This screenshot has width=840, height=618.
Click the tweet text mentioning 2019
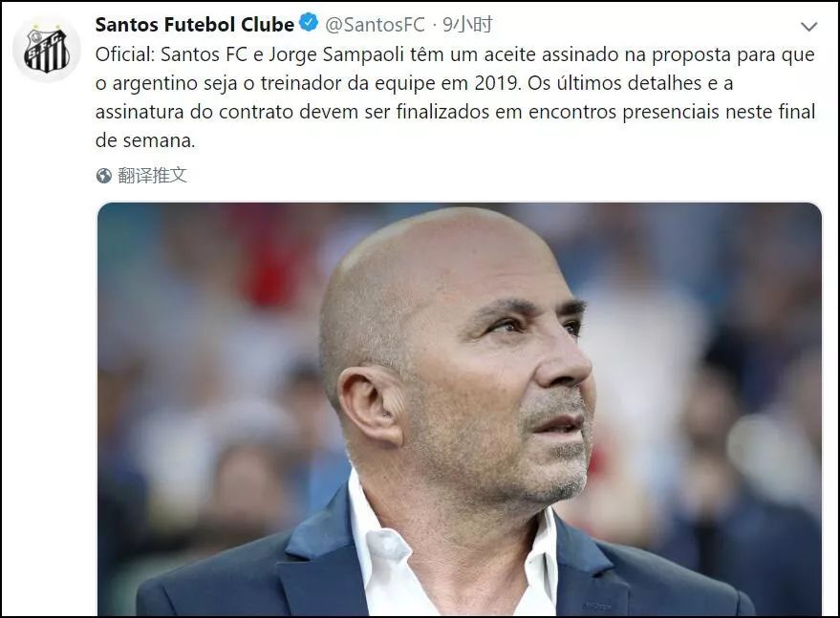tap(414, 83)
